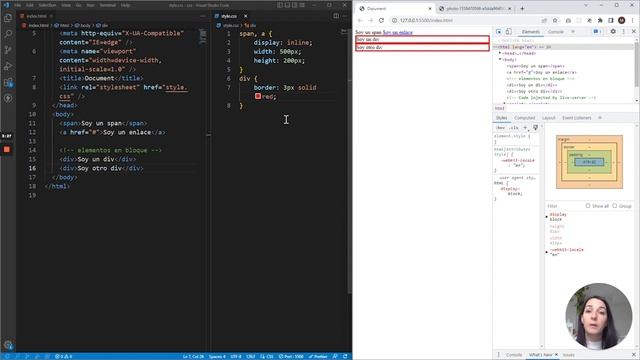This screenshot has height=360, width=640.
Task: Show more DevTools main tabs via chevron
Action: [573, 31]
